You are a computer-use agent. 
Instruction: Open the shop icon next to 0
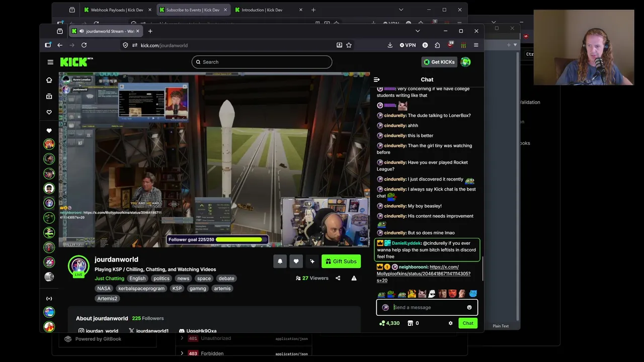(x=410, y=323)
